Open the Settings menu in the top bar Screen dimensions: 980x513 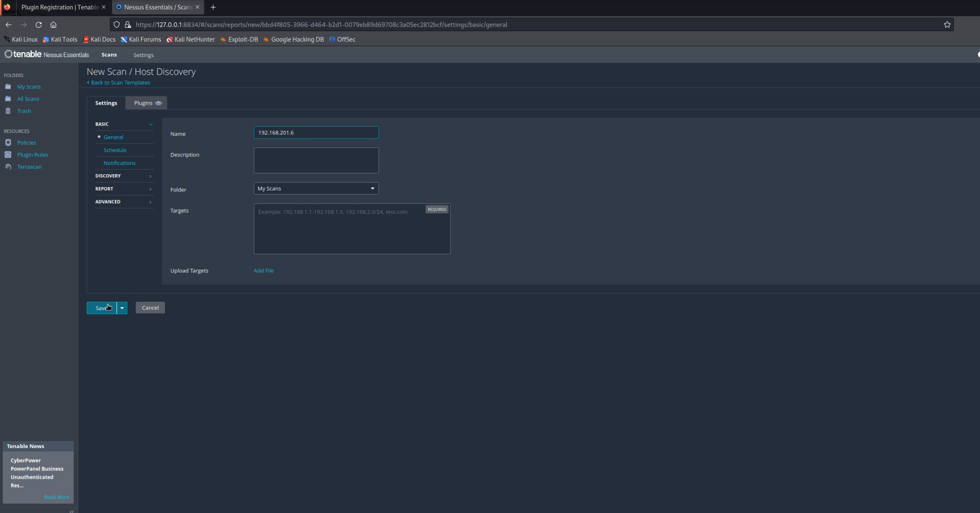tap(143, 55)
